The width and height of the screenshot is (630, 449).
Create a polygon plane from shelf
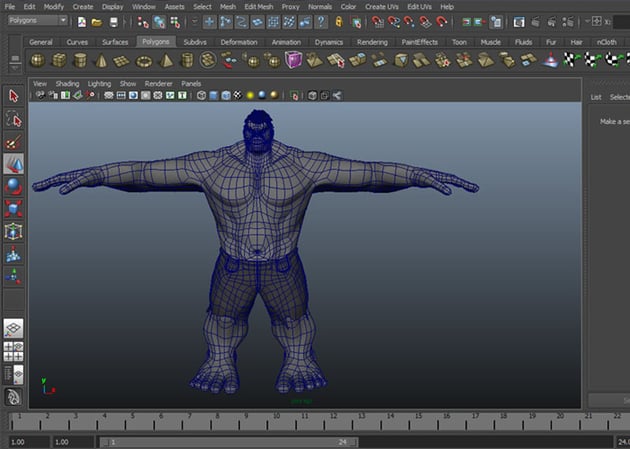[x=121, y=61]
